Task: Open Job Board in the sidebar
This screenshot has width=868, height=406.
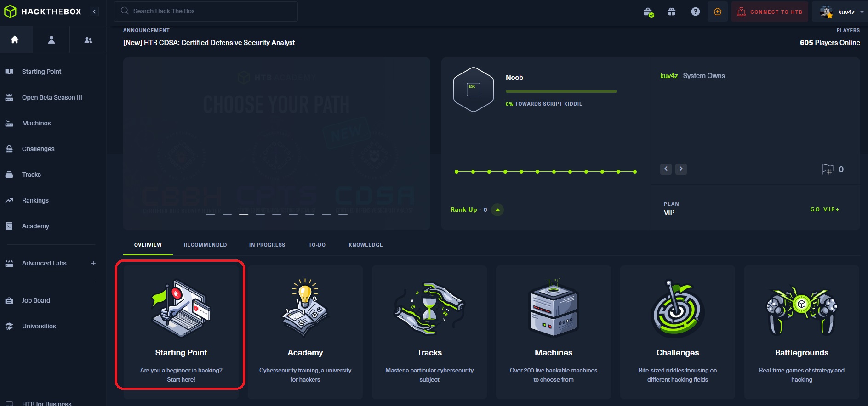Action: (x=36, y=300)
